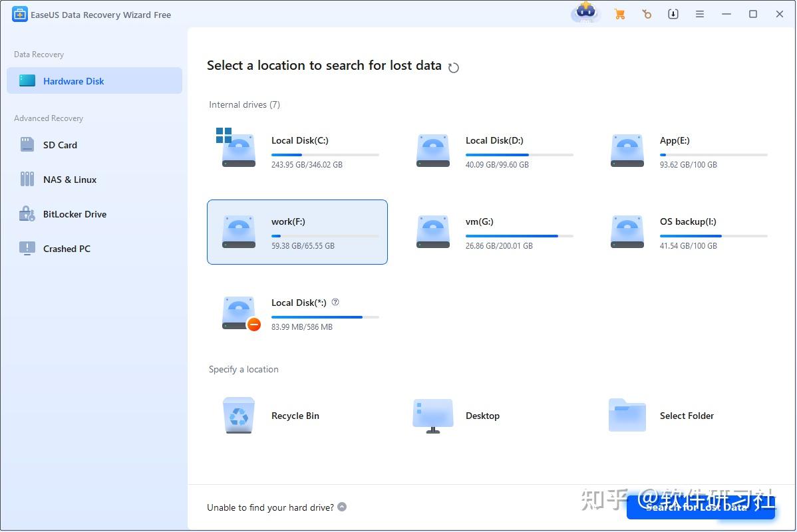The width and height of the screenshot is (797, 532).
Task: Click the 40.09 GB/99.60 GB size text
Action: click(497, 165)
